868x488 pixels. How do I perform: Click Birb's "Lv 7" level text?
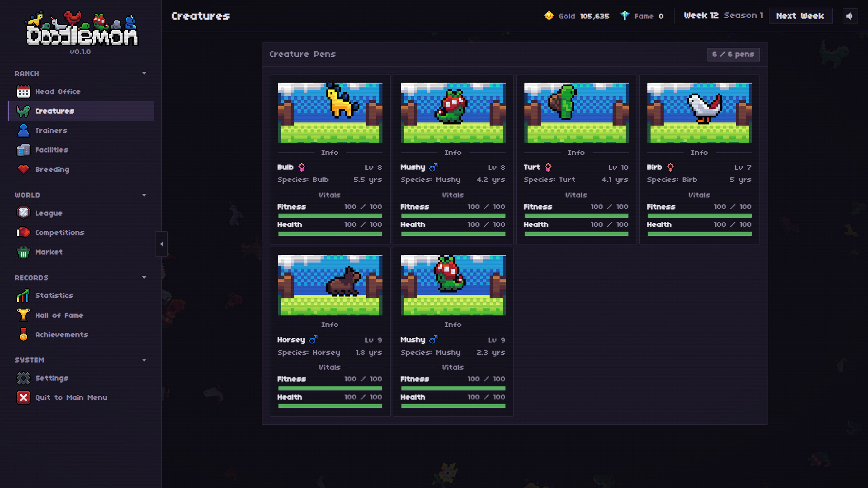(743, 167)
